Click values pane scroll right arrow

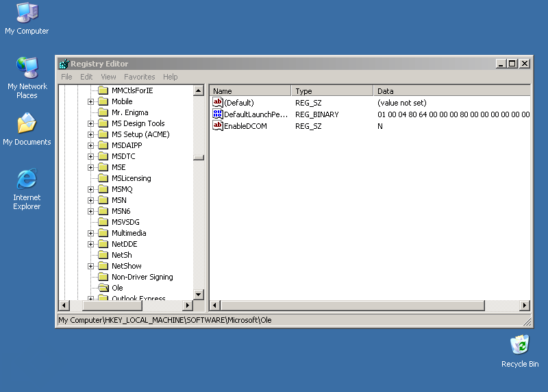pos(524,305)
